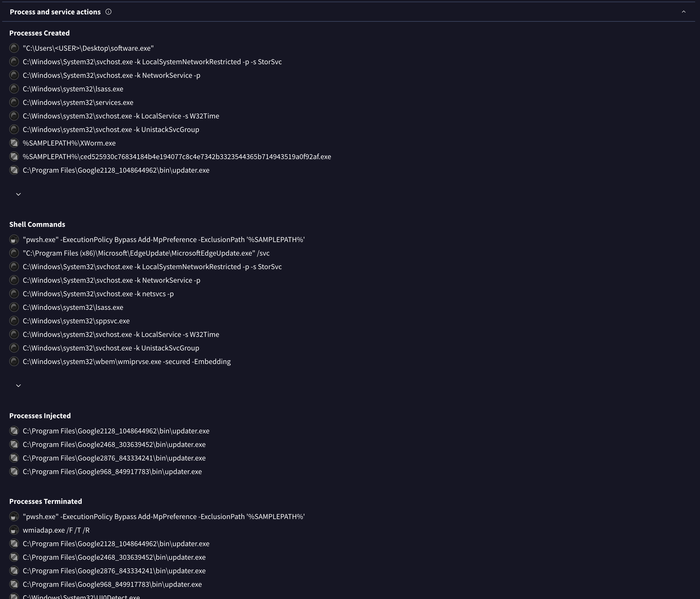Viewport: 700px width, 599px height.
Task: Expand more Processes Created entries
Action: tap(19, 194)
